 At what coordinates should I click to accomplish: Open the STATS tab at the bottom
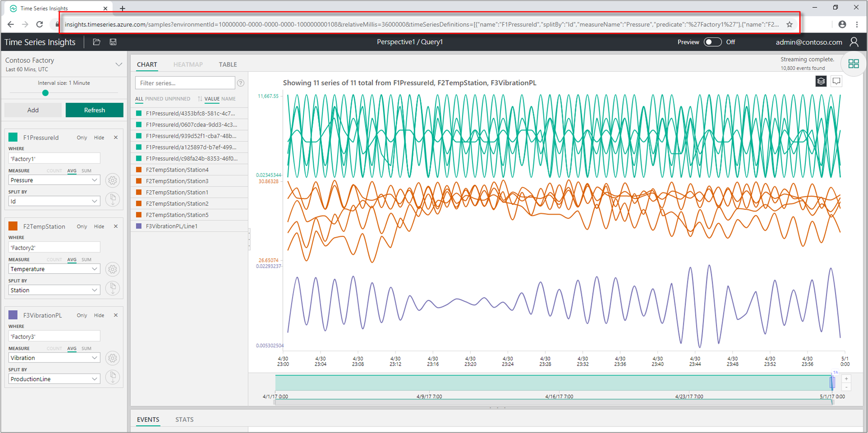[x=184, y=419]
